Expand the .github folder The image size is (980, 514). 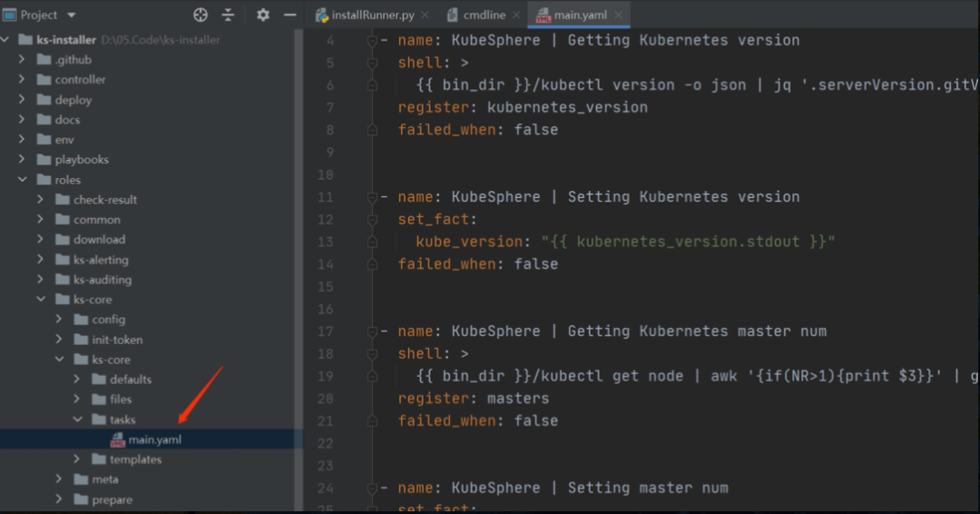(x=22, y=59)
